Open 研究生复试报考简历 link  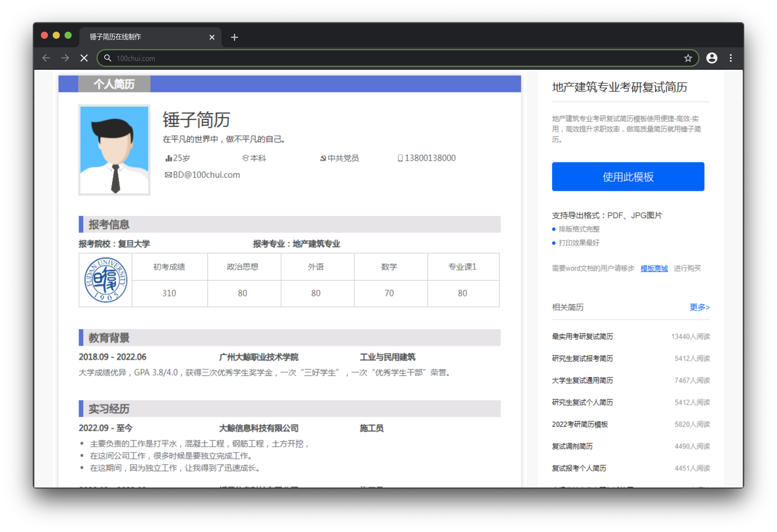582,358
